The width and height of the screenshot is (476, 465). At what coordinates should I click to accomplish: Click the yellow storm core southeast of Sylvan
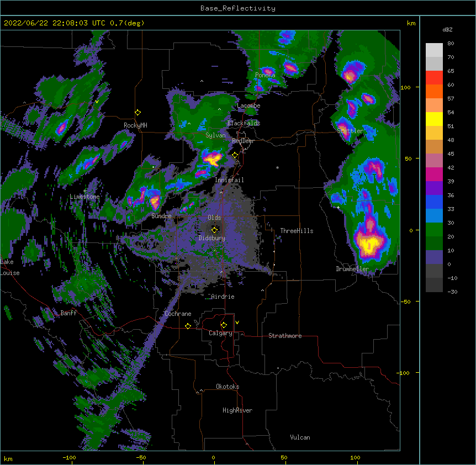pos(213,158)
